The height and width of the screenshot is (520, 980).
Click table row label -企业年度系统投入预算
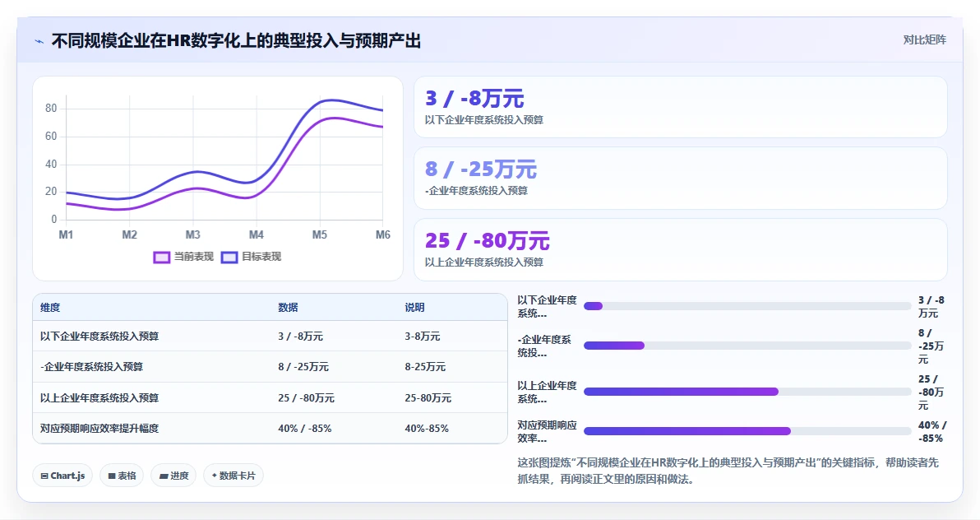92,367
